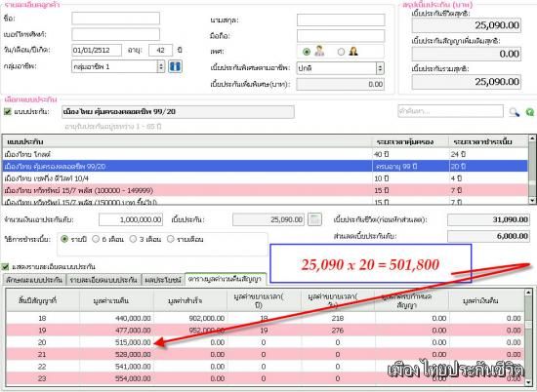The height and width of the screenshot is (392, 537).
Task: Click the sum insured field 1,000,000.00
Action: pyautogui.click(x=131, y=219)
